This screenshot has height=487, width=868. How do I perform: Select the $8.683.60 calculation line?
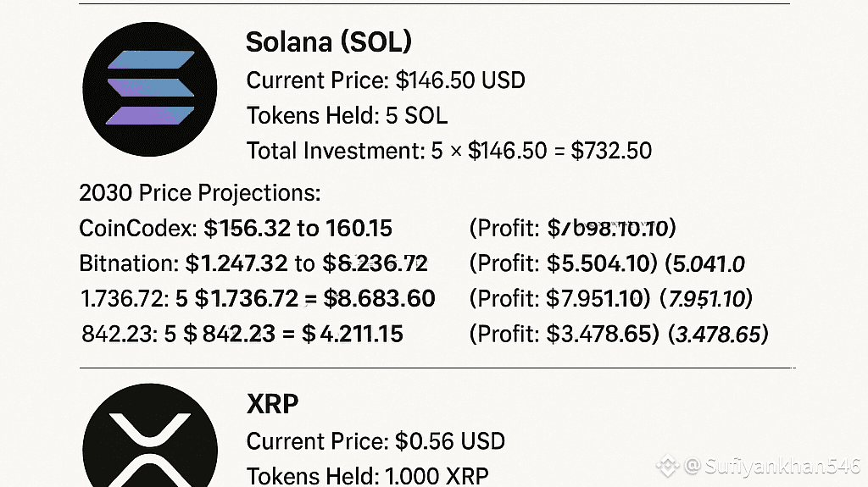tap(257, 298)
